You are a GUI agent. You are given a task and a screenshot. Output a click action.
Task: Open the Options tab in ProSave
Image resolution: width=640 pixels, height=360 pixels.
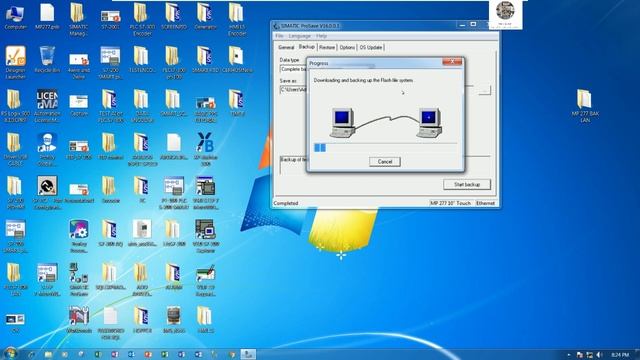coord(347,47)
